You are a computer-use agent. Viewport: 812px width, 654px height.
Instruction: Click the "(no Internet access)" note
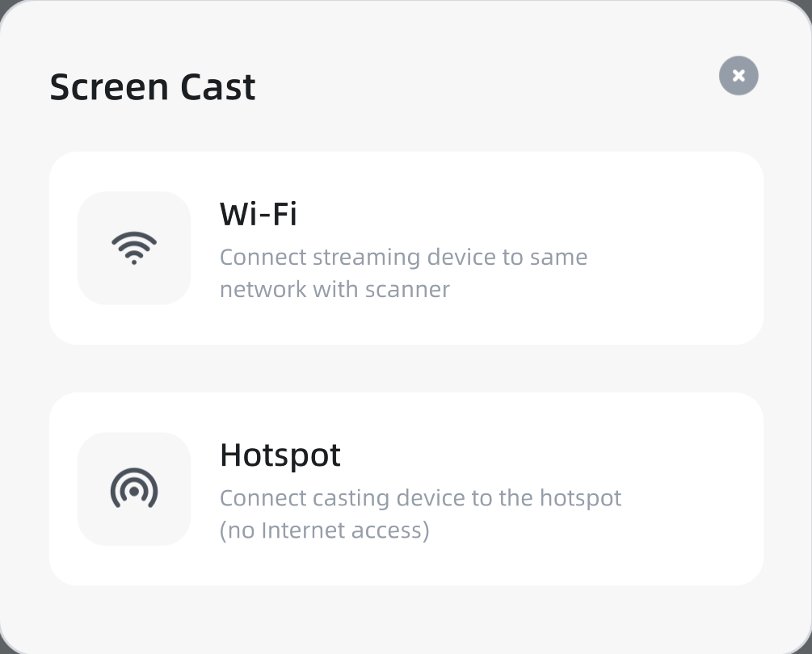click(x=324, y=530)
